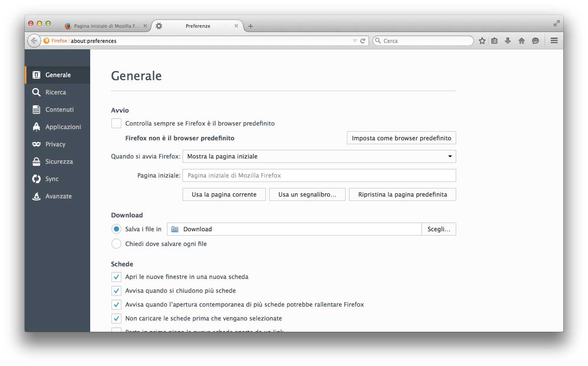This screenshot has height=366, width=588.
Task: Open the Sync section in sidebar
Action: tap(52, 179)
